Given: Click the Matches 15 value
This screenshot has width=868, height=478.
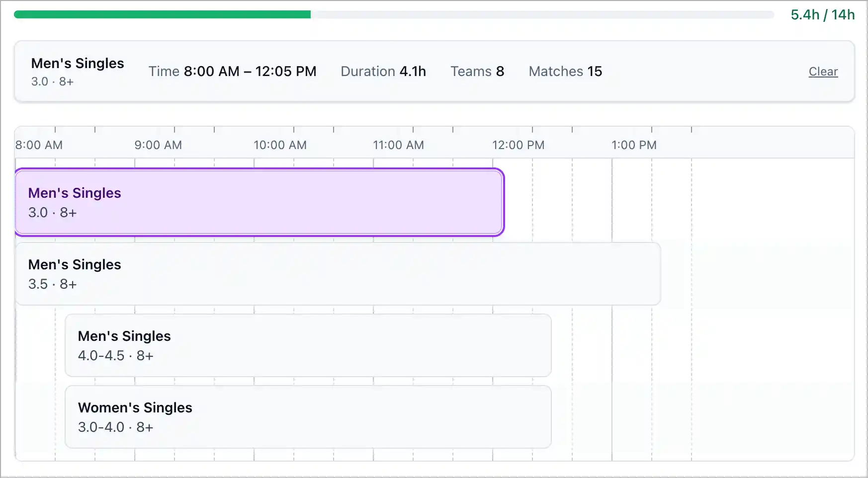Looking at the screenshot, I should [x=565, y=72].
